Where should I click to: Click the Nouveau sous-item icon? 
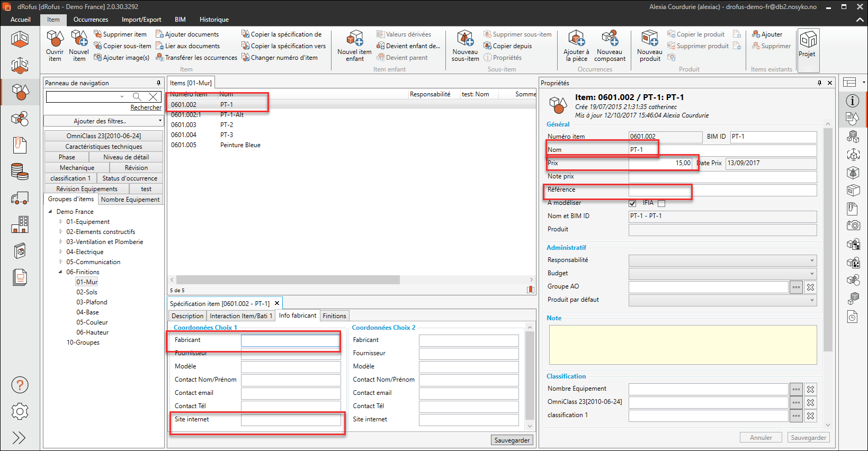[x=465, y=40]
